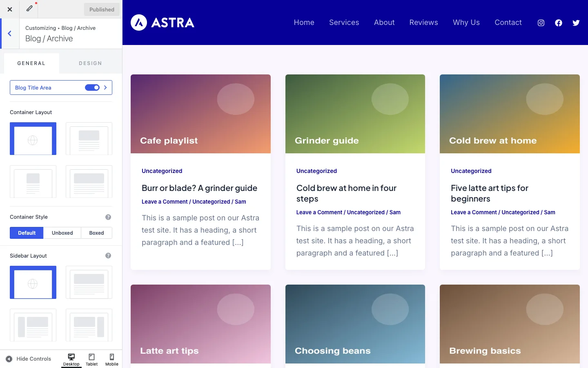Set Container Style to Boxed

point(97,233)
